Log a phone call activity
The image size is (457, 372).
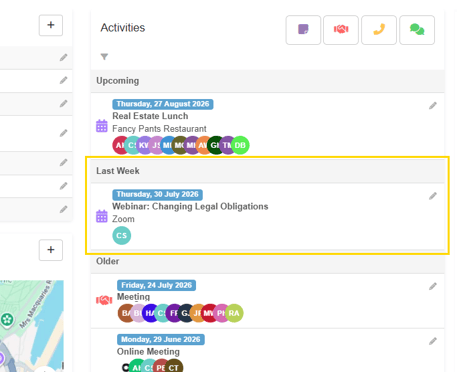pos(379,30)
